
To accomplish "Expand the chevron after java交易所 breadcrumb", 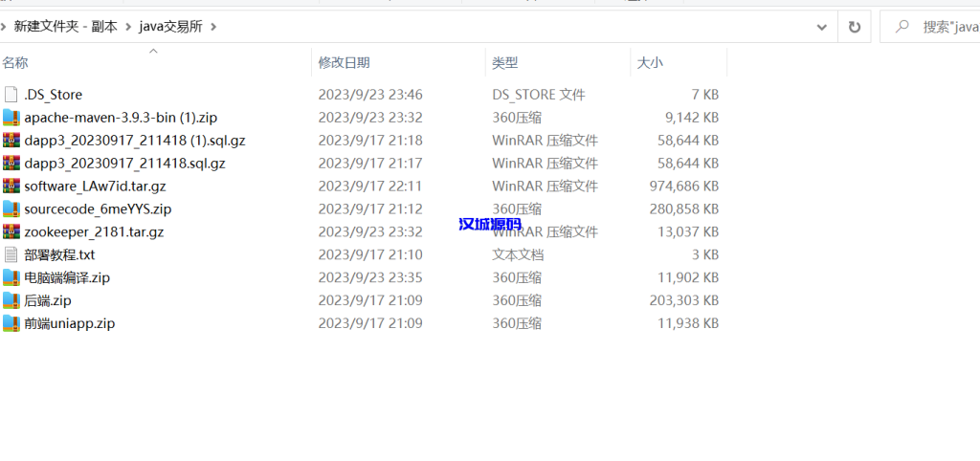I will click(213, 27).
